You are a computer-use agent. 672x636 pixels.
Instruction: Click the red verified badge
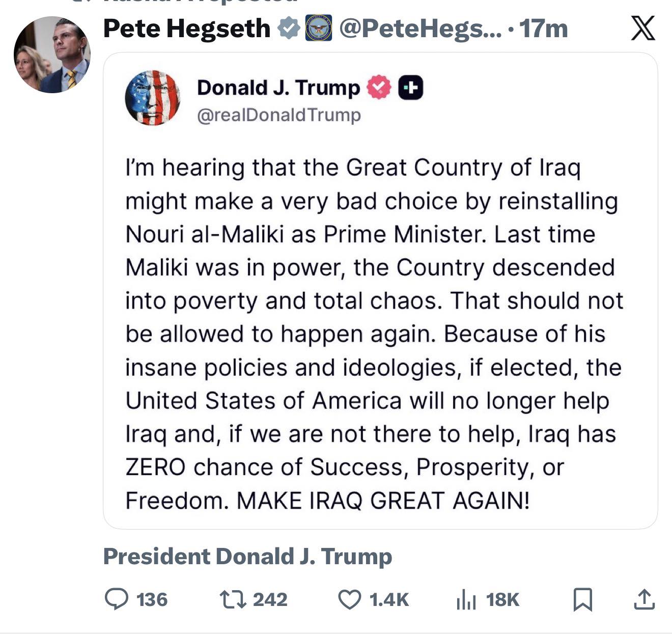click(x=379, y=88)
